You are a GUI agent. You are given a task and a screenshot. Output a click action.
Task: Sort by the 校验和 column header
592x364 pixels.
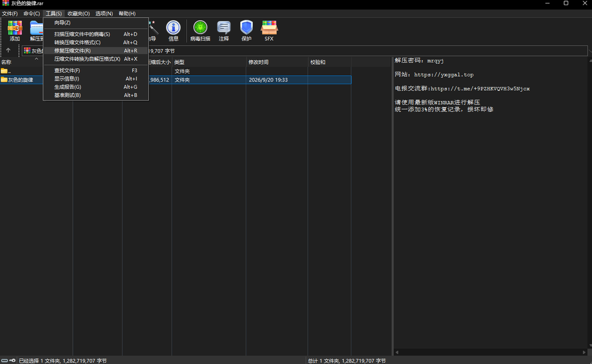[x=330, y=62]
